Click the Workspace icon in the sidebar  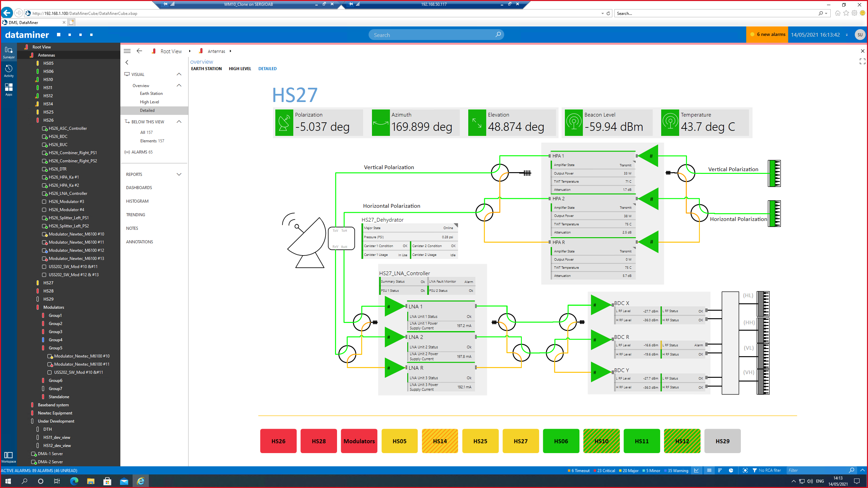click(x=8, y=457)
